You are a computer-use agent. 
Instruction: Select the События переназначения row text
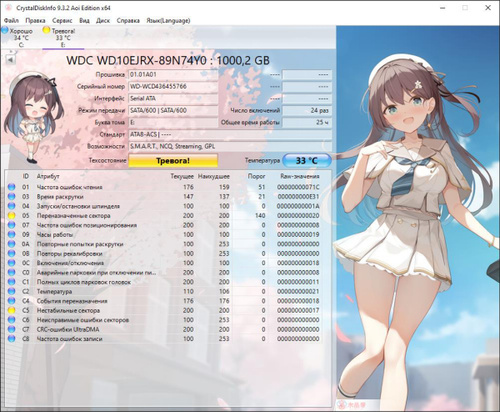point(72,301)
